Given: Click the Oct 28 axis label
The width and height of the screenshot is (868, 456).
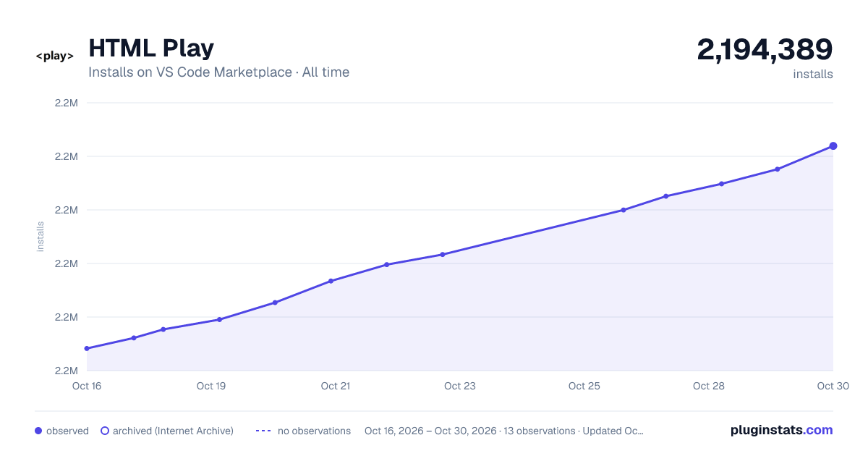Looking at the screenshot, I should [709, 386].
